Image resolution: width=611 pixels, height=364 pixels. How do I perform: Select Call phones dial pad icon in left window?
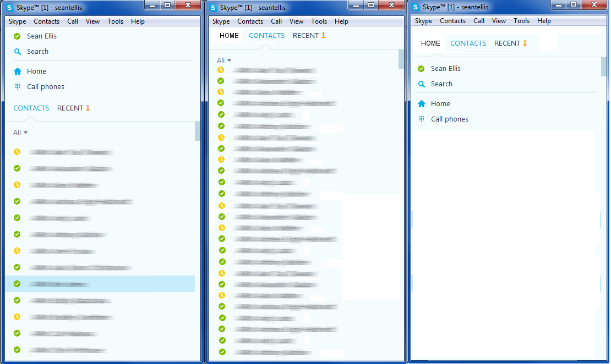[18, 86]
